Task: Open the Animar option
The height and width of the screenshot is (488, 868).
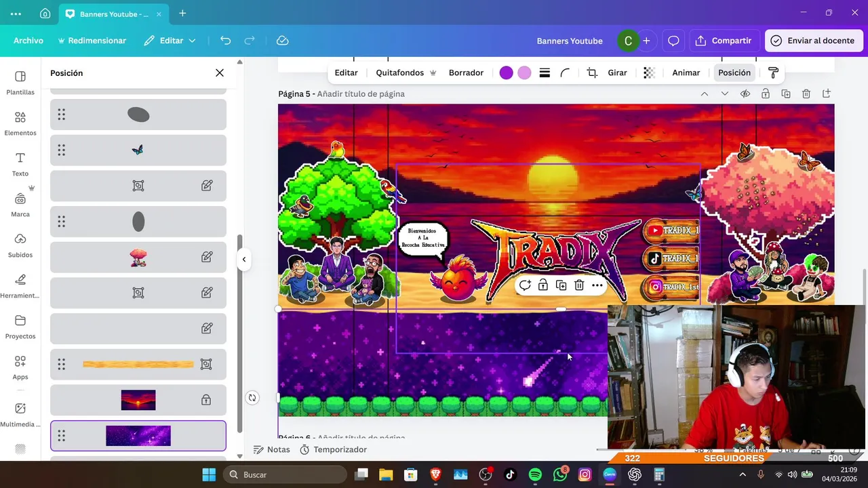Action: point(686,73)
